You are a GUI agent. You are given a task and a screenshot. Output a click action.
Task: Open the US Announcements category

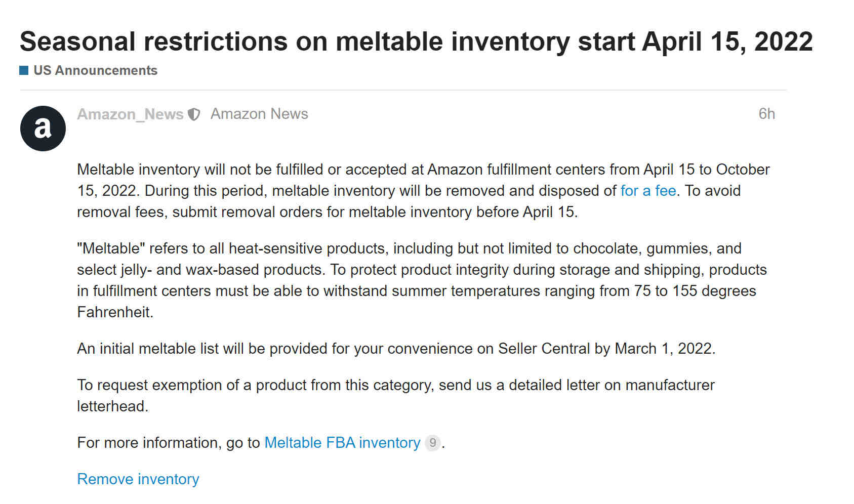click(95, 70)
